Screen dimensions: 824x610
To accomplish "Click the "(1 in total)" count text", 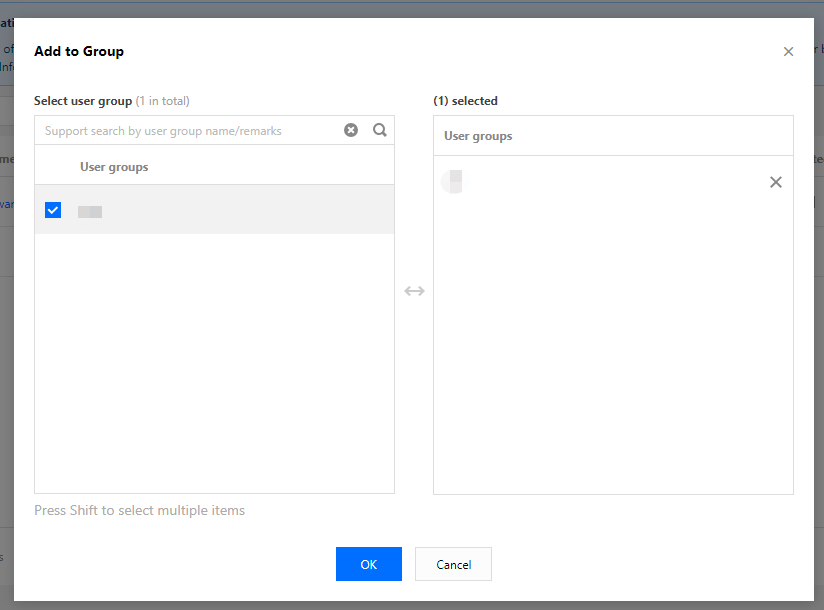I will [163, 101].
